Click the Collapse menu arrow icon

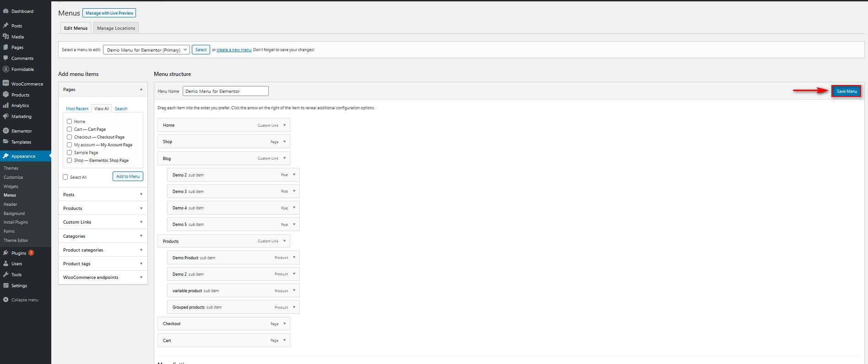click(6, 300)
